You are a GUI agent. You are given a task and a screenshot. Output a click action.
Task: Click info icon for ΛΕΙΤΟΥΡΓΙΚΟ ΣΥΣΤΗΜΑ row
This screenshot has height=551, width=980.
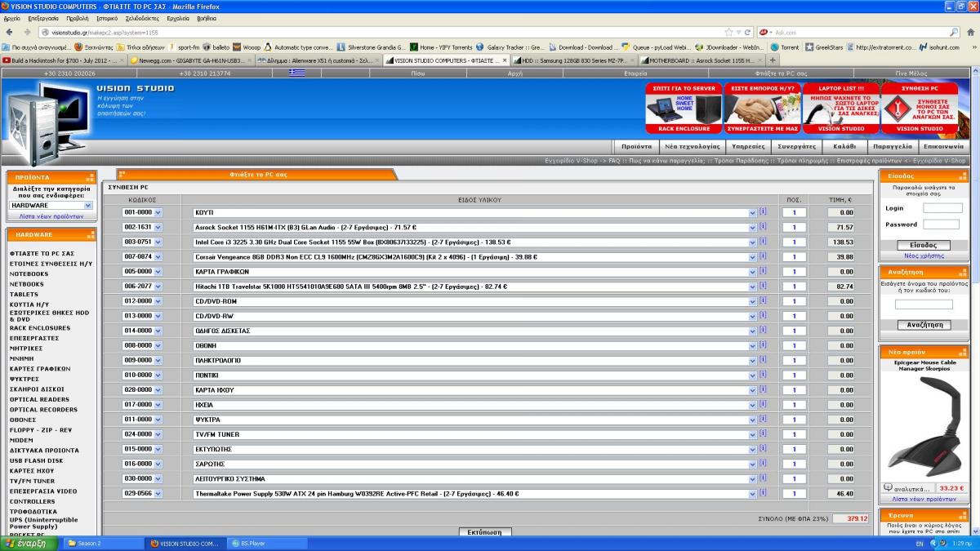pyautogui.click(x=763, y=478)
